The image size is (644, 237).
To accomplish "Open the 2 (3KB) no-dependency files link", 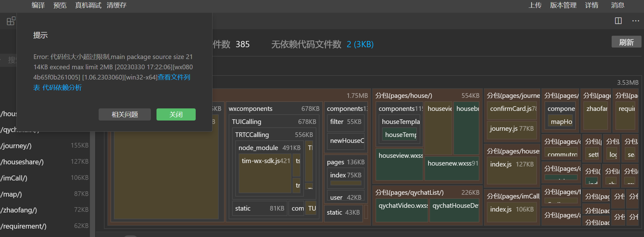I will [x=360, y=44].
